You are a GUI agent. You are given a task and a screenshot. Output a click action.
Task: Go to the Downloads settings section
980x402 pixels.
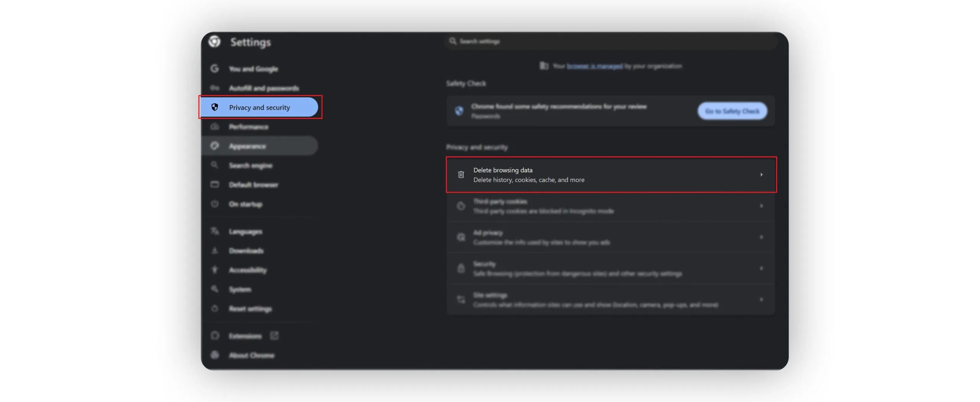pos(246,251)
